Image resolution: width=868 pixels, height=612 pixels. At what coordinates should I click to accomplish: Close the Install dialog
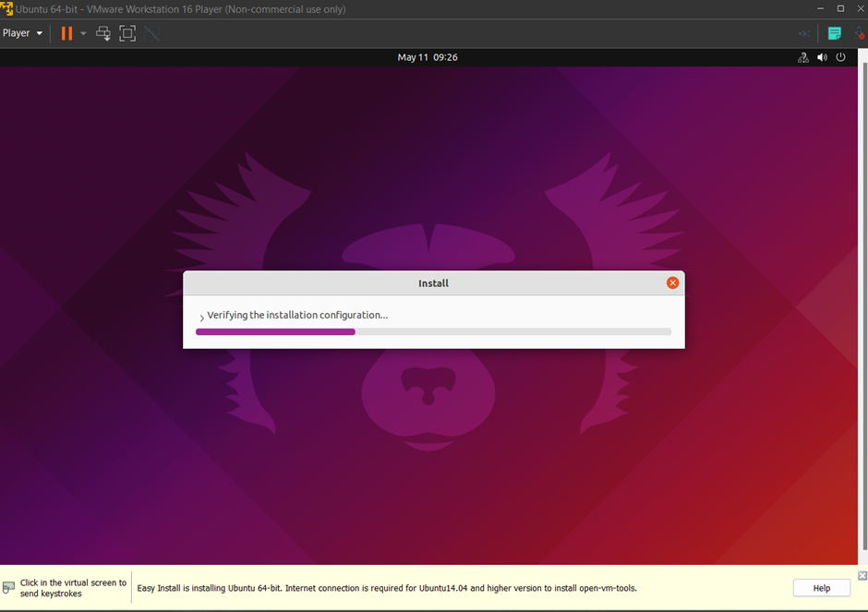point(672,282)
